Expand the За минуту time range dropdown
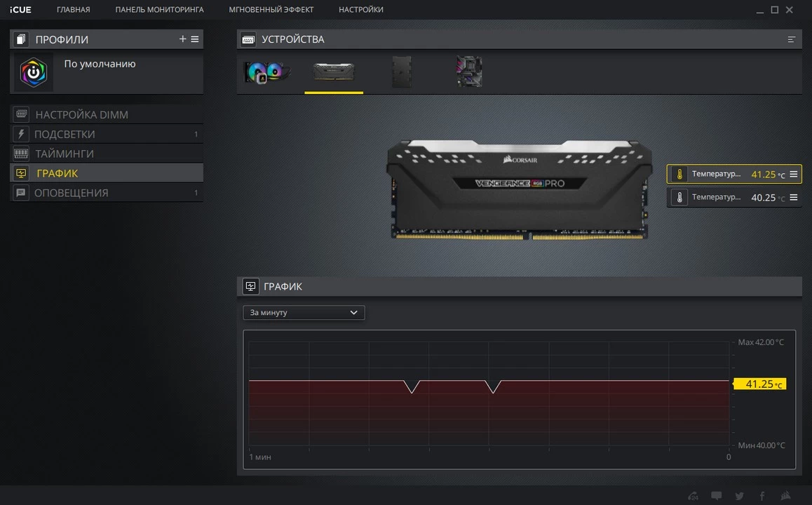 coord(304,312)
